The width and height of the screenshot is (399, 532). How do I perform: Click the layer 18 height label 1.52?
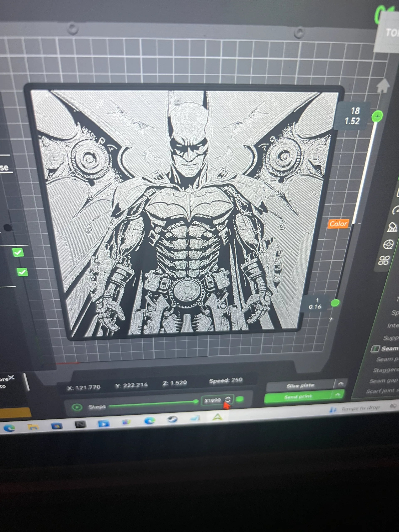(352, 121)
